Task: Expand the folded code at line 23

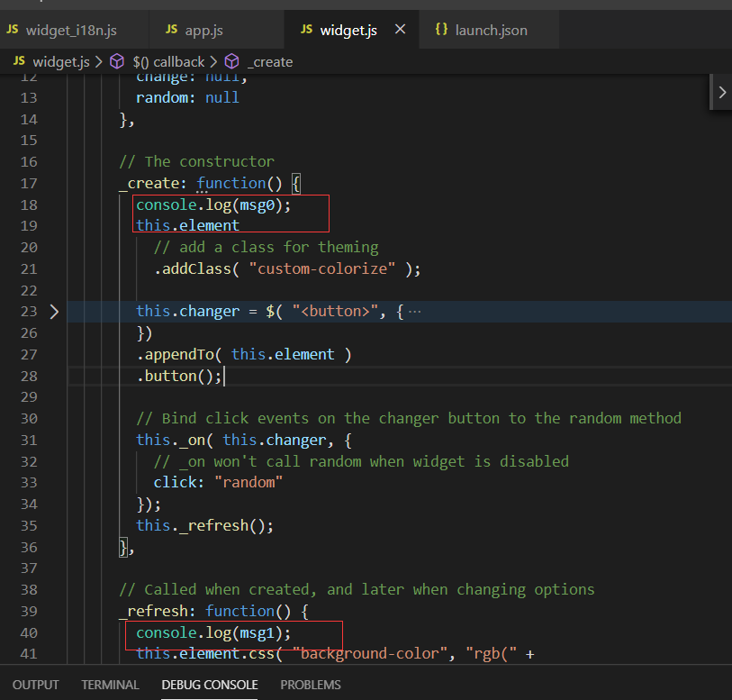Action: pyautogui.click(x=54, y=312)
